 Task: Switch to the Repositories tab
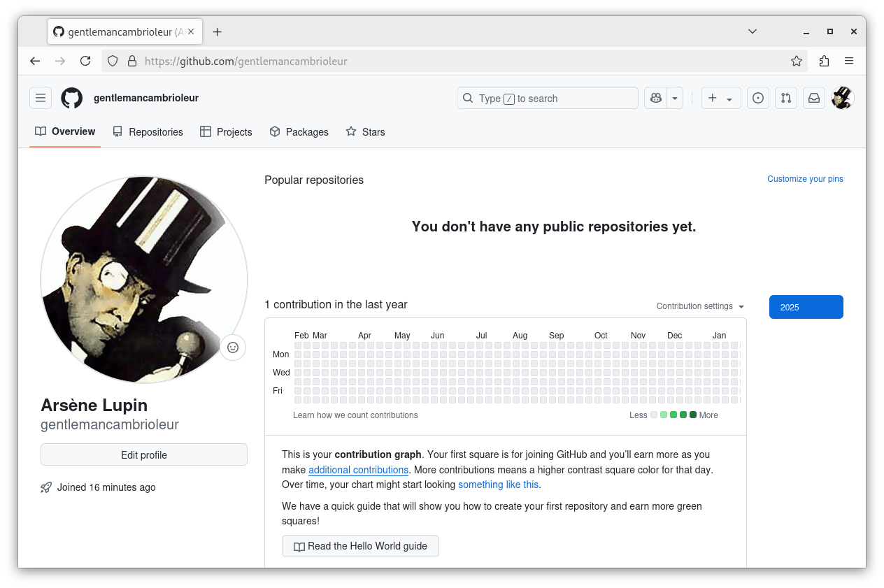[x=148, y=132]
